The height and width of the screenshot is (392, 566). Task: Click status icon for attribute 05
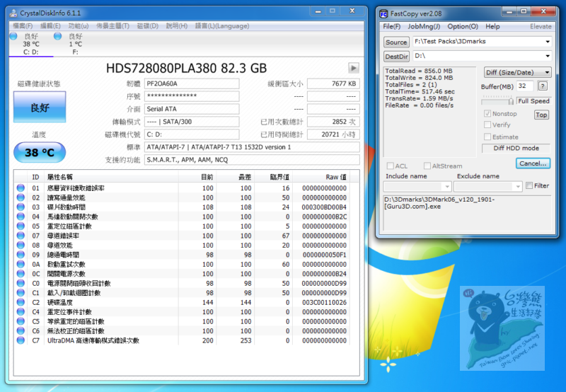[x=21, y=226]
